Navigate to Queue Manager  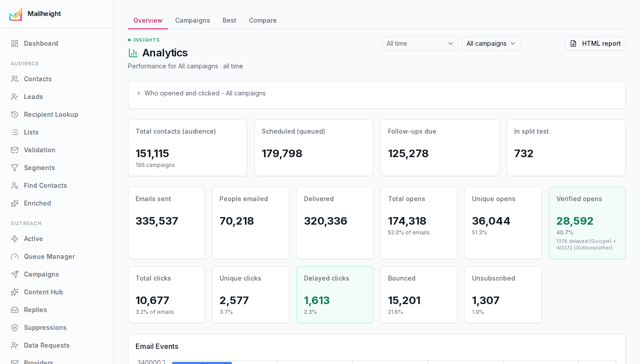tap(56, 257)
